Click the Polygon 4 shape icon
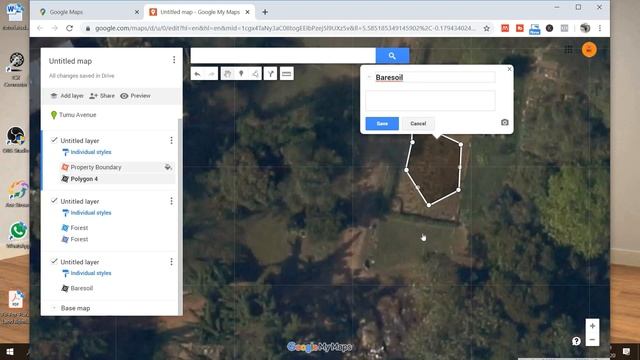 pyautogui.click(x=65, y=179)
